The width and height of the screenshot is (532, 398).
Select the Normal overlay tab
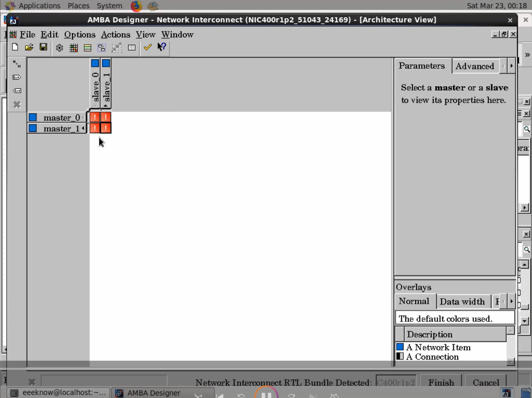tap(414, 301)
